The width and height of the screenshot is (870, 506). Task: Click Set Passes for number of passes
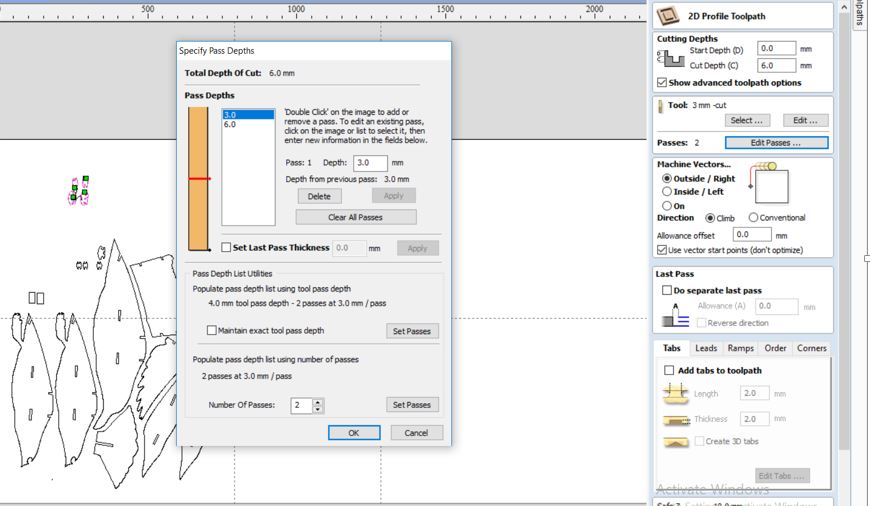[x=412, y=405]
